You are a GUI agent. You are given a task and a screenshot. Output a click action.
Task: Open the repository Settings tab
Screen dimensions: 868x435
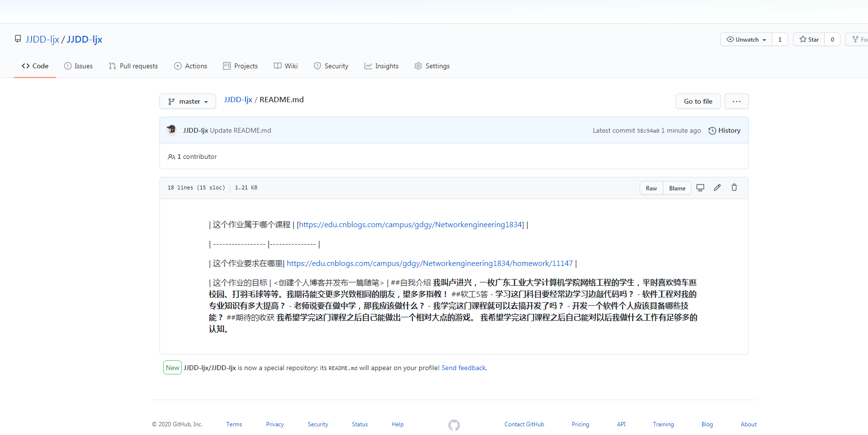point(432,66)
